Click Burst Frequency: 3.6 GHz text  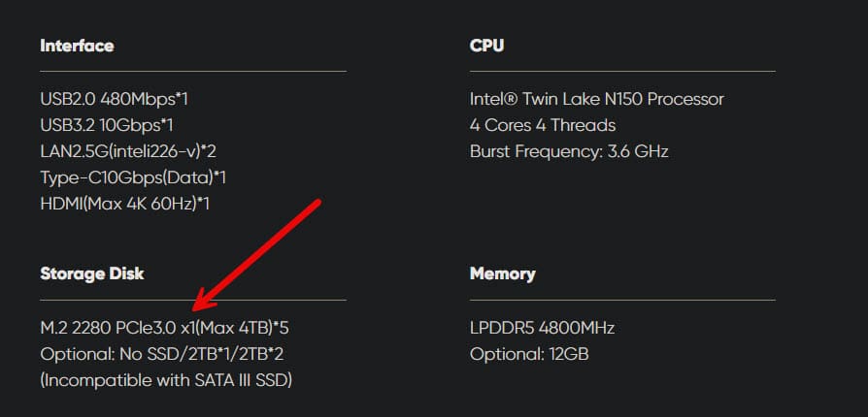pos(569,151)
